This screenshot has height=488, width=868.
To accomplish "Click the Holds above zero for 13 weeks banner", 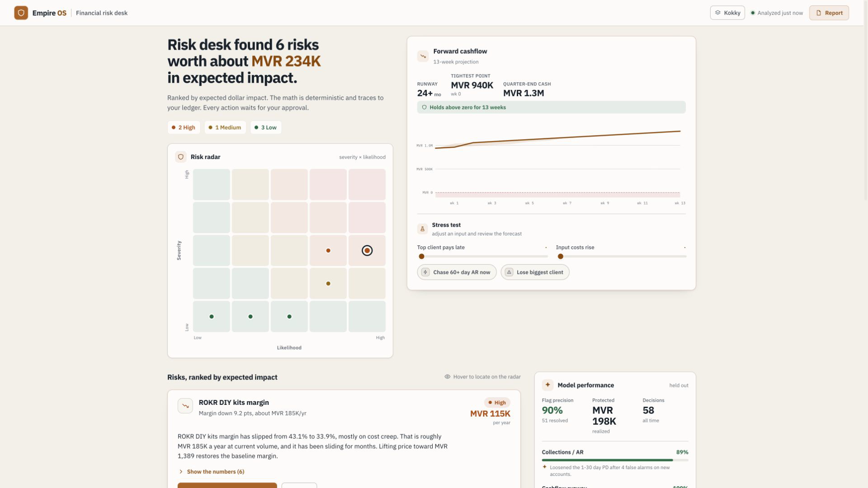I will pyautogui.click(x=551, y=107).
